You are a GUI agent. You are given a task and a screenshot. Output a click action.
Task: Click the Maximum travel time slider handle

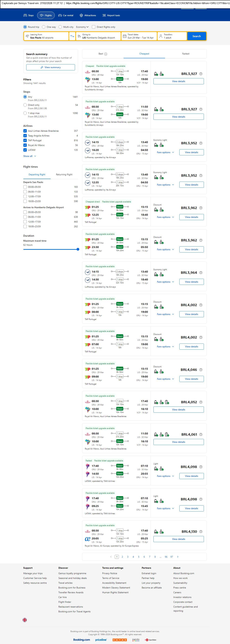78,249
